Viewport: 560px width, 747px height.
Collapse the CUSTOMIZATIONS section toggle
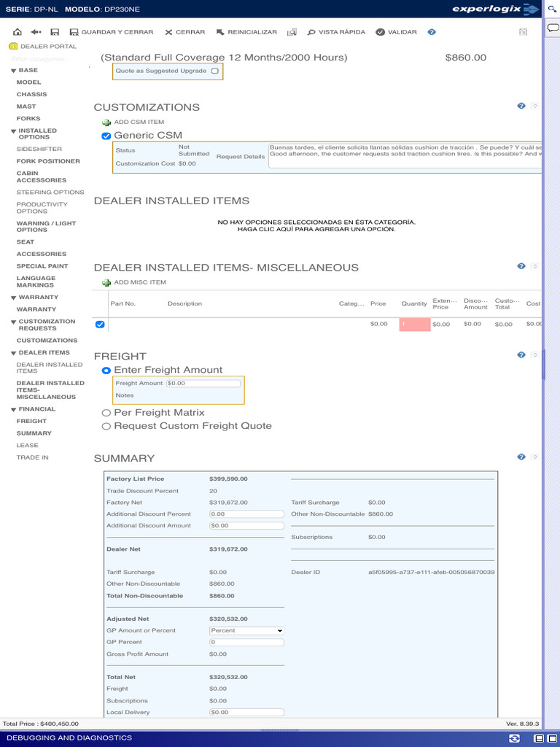(534, 106)
